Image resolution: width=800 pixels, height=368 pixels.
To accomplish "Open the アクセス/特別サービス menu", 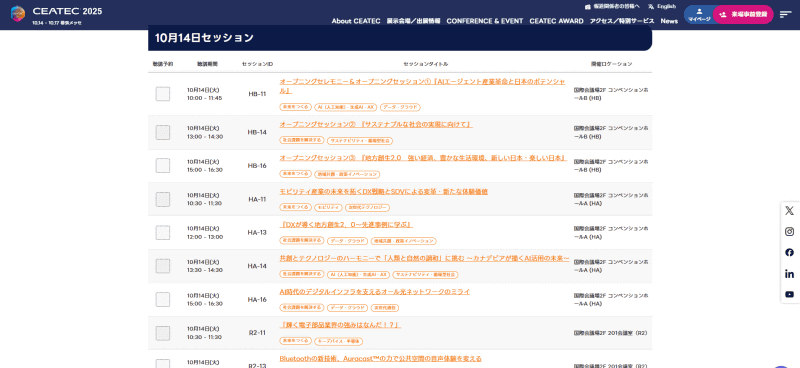I will point(622,21).
